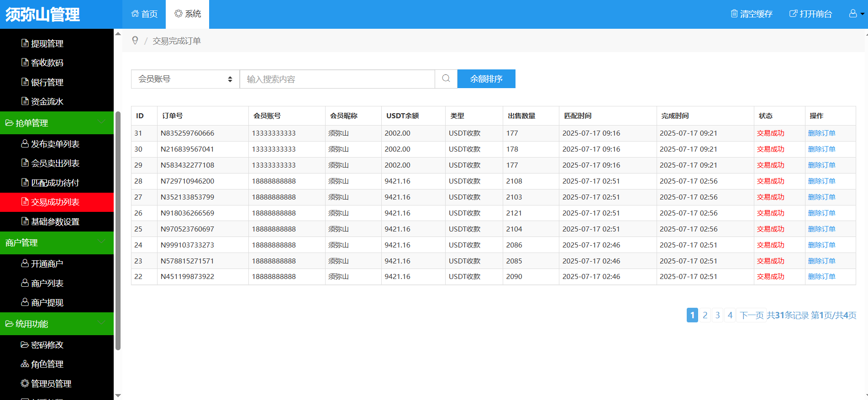
Task: Click the 余额排序 button
Action: [x=486, y=79]
